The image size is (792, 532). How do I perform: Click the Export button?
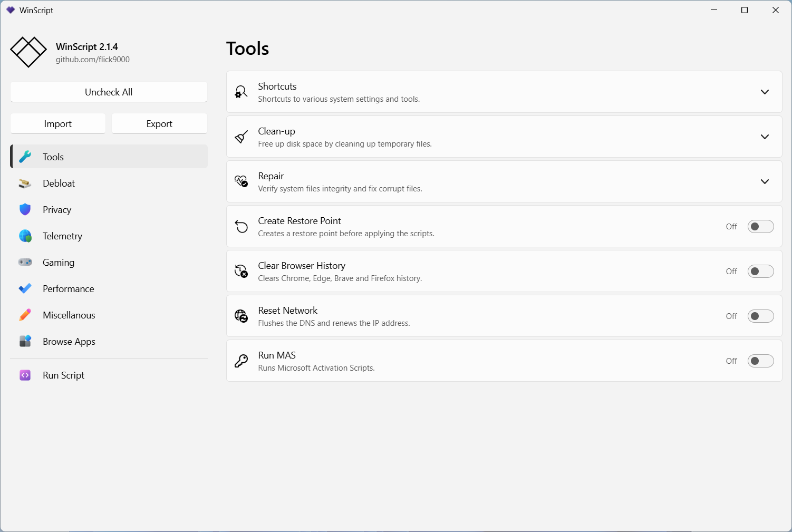159,124
